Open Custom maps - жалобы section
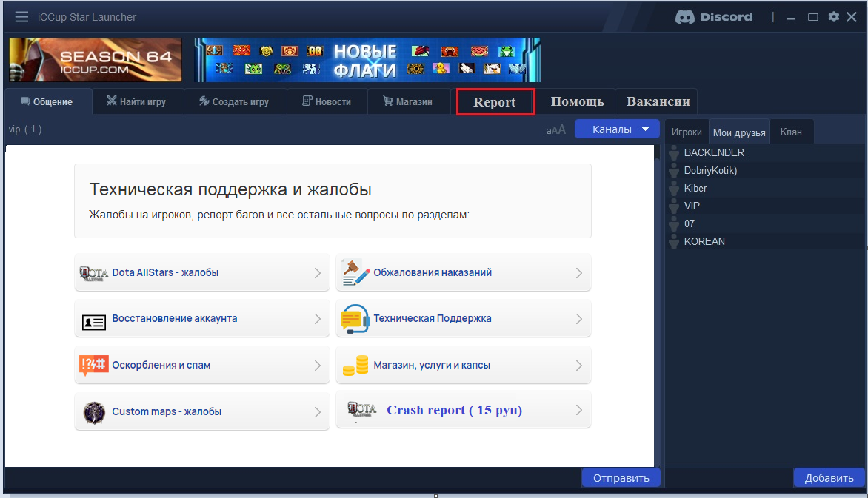The width and height of the screenshot is (868, 498). [202, 411]
